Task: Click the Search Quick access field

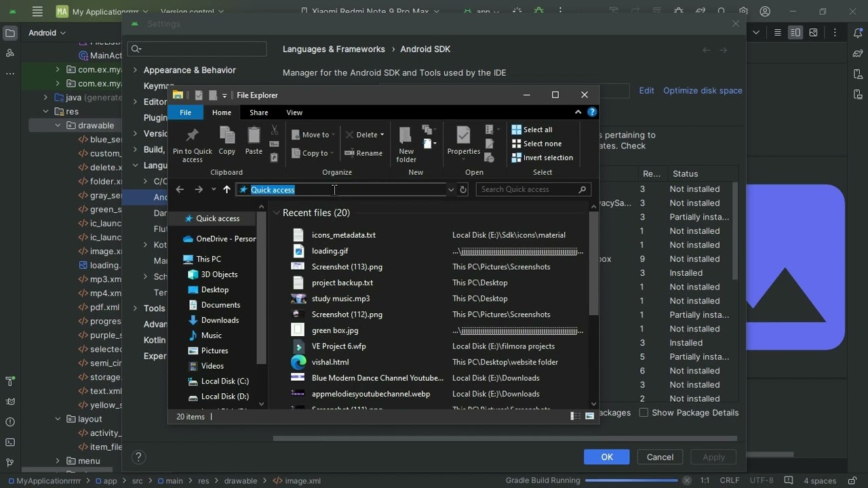Action: pyautogui.click(x=533, y=190)
